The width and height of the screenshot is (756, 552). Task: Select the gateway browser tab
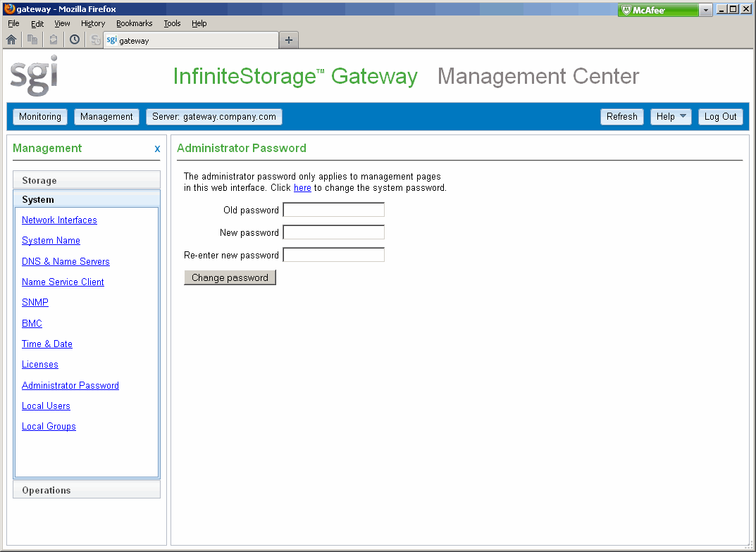pos(191,40)
